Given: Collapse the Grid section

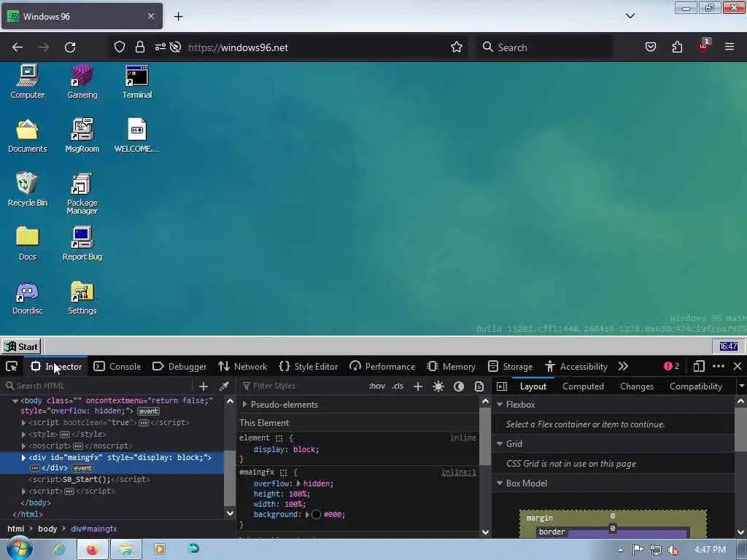Looking at the screenshot, I should (500, 444).
